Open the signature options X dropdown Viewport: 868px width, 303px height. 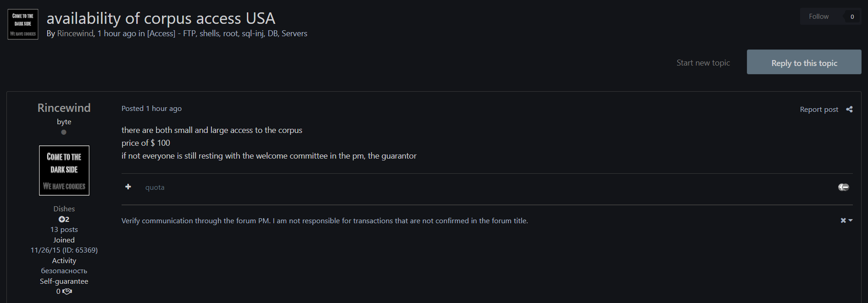tap(846, 220)
